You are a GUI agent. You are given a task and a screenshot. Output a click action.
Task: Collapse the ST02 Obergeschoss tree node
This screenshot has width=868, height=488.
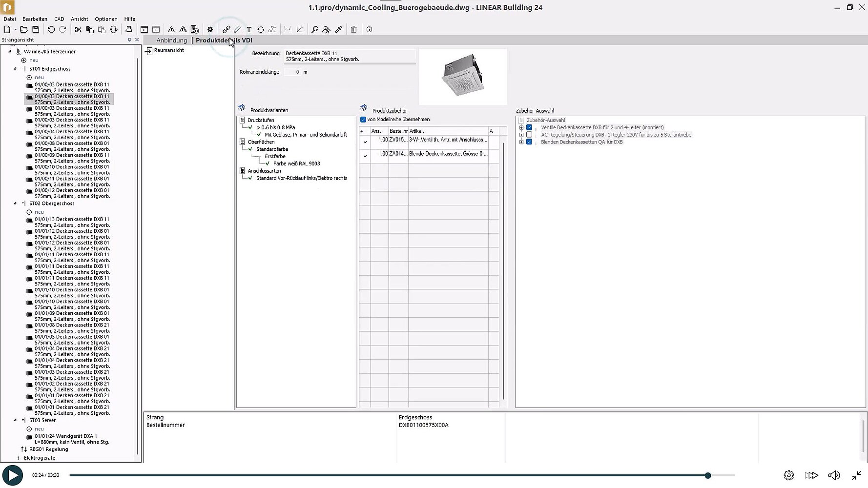click(15, 203)
